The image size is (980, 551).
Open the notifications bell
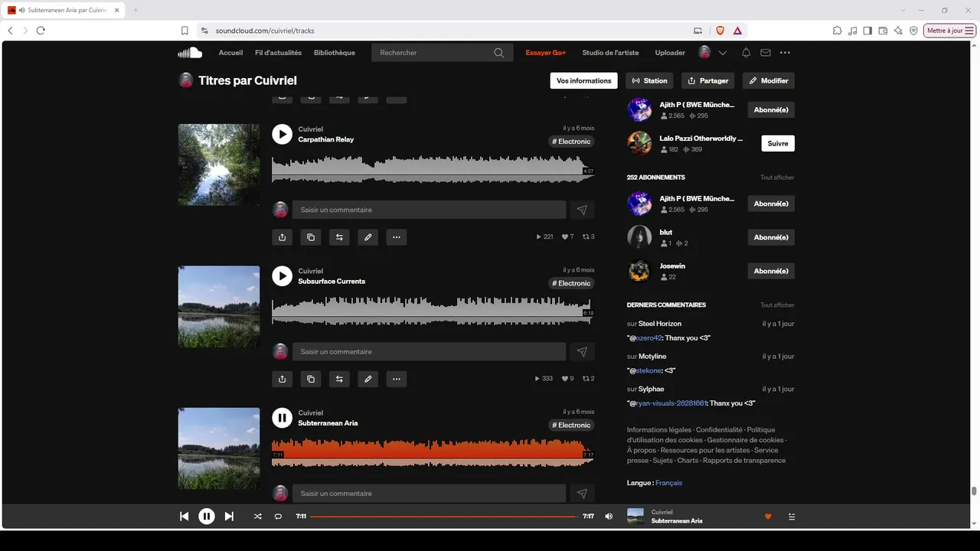[746, 53]
